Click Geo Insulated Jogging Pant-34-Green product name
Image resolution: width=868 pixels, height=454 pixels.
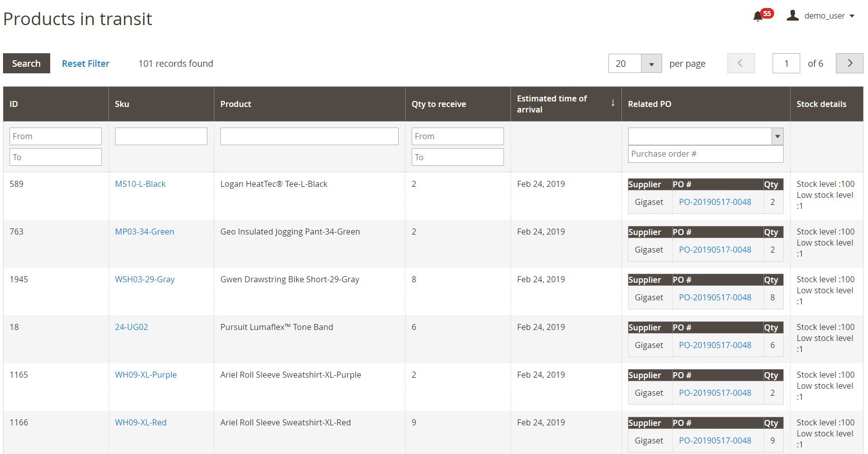pyautogui.click(x=290, y=232)
